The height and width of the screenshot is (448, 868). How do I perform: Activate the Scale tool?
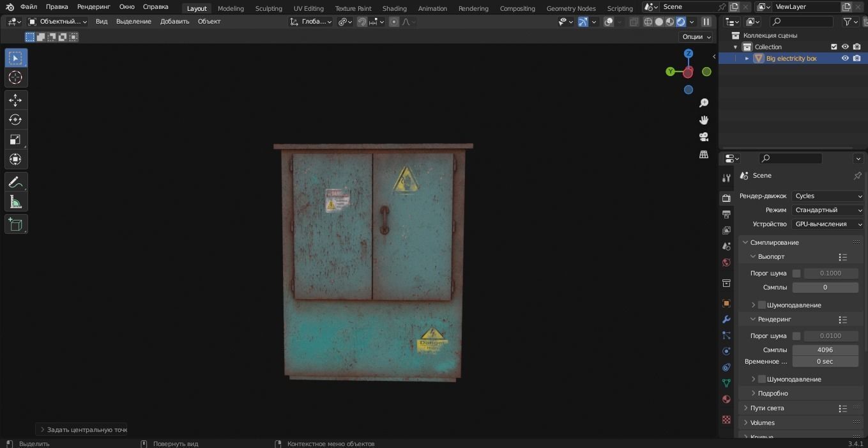[16, 139]
